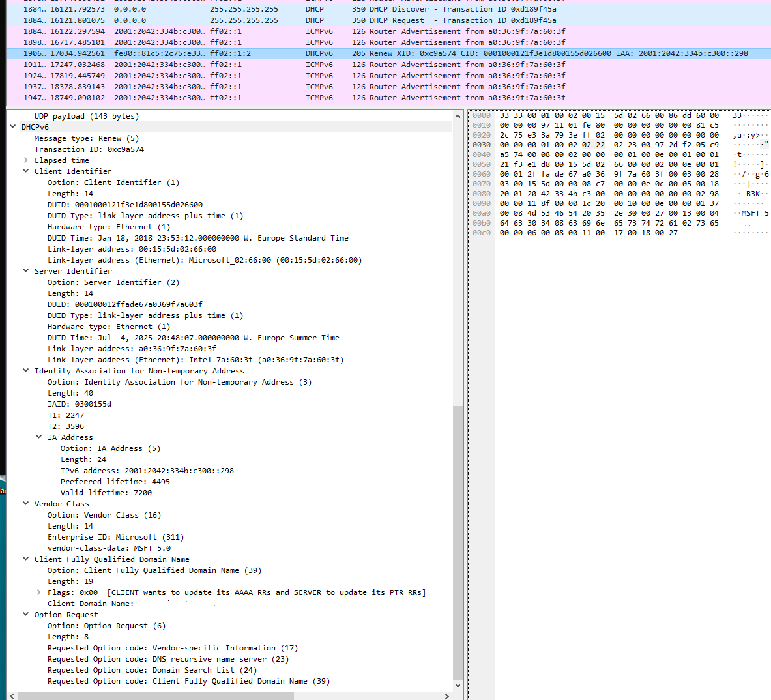771x700 pixels.
Task: Select the IAID: 0300155d field
Action: pos(79,404)
